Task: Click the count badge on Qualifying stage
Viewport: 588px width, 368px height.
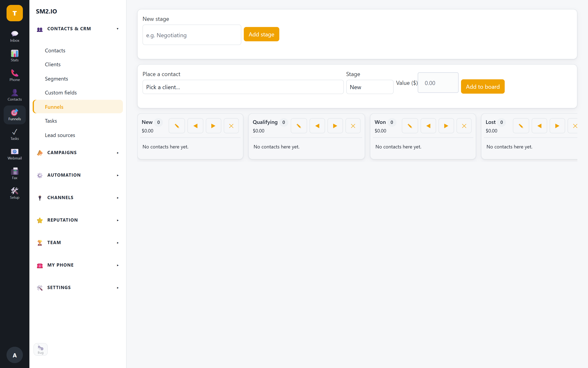Action: 283,122
